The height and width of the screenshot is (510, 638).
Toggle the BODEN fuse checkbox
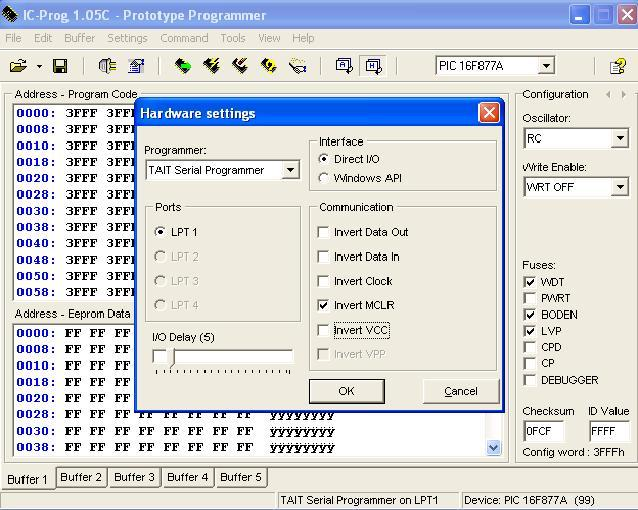pyautogui.click(x=530, y=315)
